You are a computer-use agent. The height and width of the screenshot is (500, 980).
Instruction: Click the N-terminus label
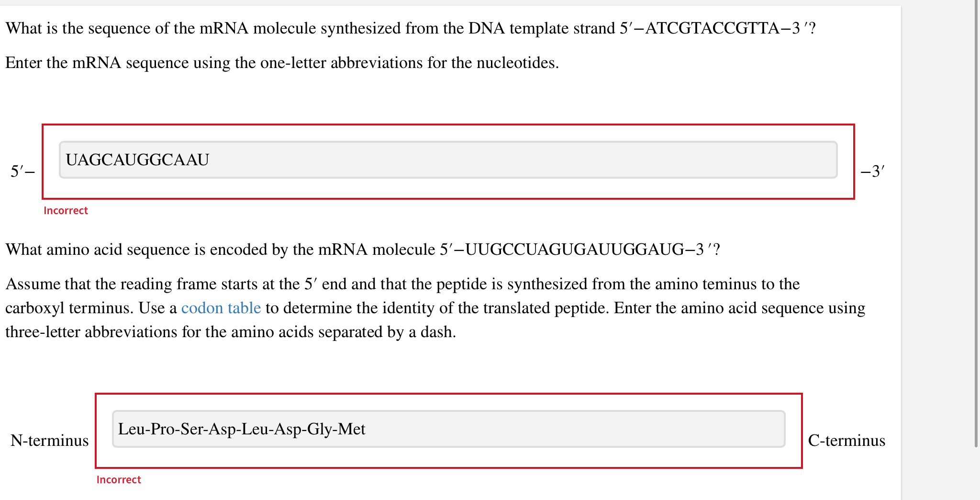tap(49, 440)
